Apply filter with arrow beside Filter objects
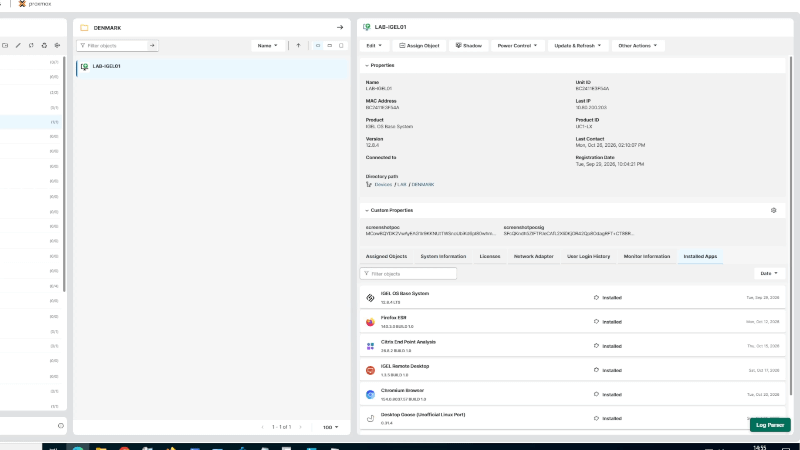The width and height of the screenshot is (800, 450). pyautogui.click(x=152, y=45)
